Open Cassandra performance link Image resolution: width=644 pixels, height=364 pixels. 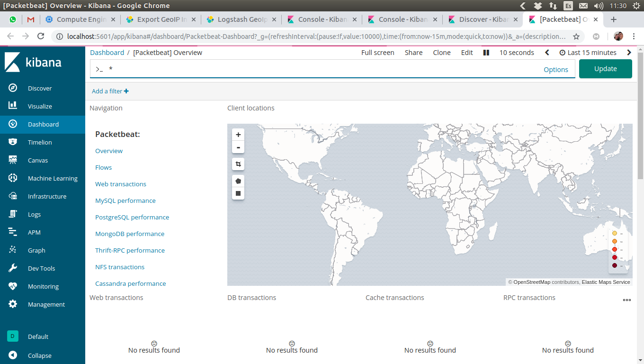pos(131,283)
